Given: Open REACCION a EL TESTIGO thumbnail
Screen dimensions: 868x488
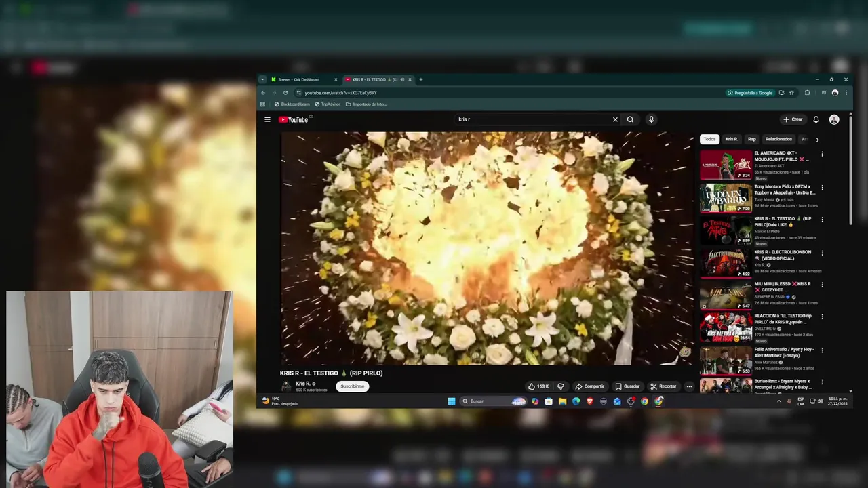Looking at the screenshot, I should point(726,328).
